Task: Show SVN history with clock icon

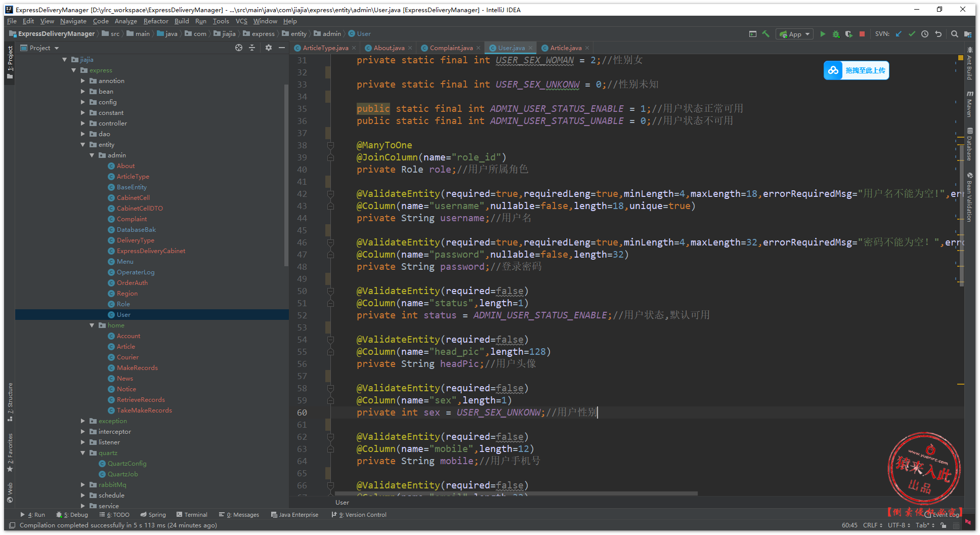Action: point(925,34)
